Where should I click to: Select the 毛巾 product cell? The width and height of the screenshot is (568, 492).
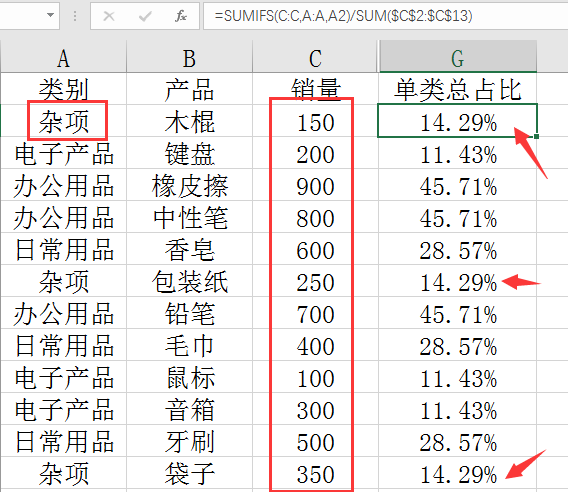click(x=189, y=345)
